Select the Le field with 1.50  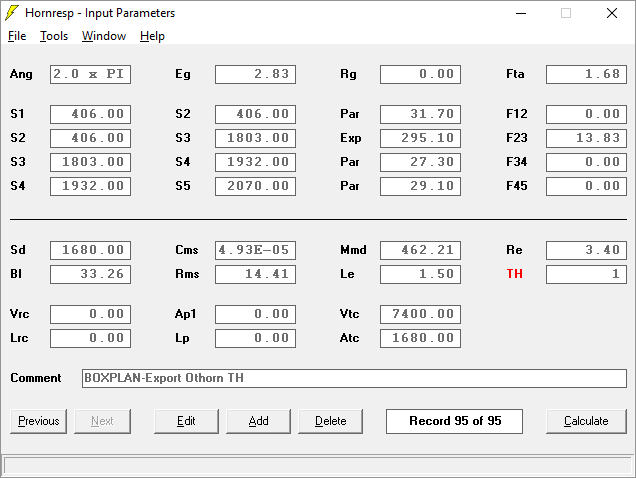[421, 274]
